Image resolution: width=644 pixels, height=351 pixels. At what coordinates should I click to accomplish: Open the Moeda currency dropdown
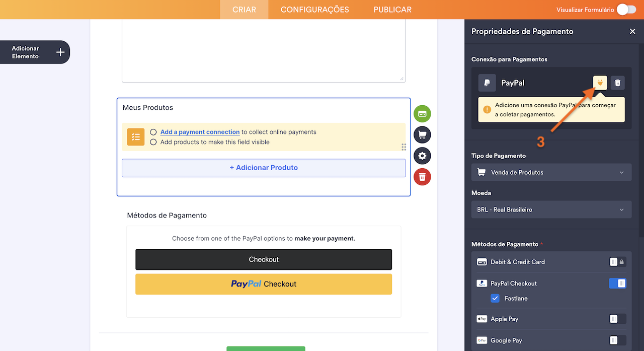pos(551,209)
